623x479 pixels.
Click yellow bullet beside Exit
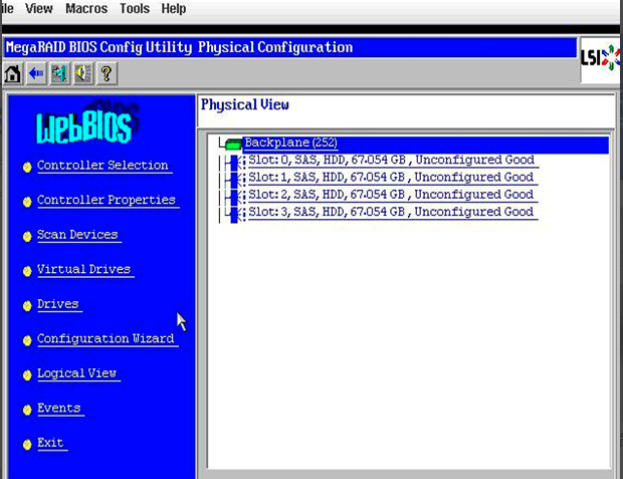27,444
